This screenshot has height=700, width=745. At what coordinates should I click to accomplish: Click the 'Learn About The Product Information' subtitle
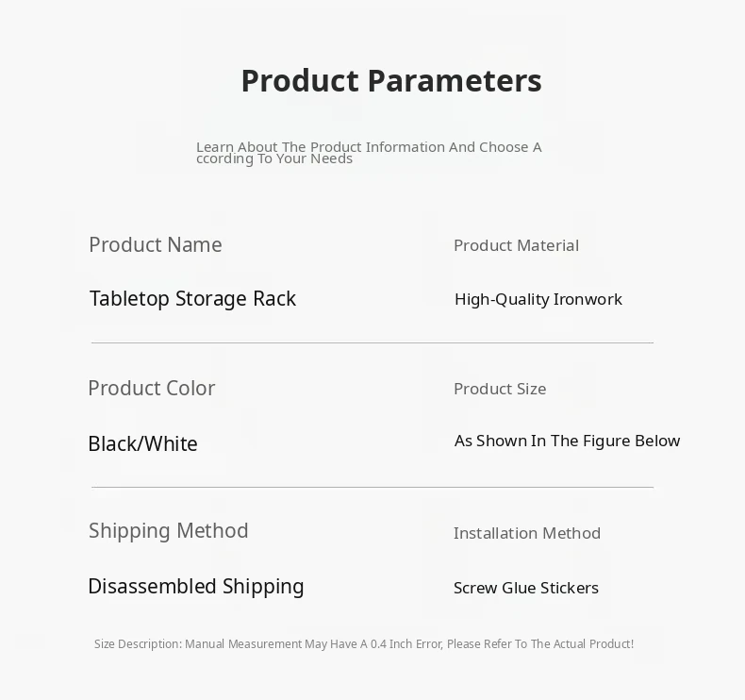tap(369, 152)
